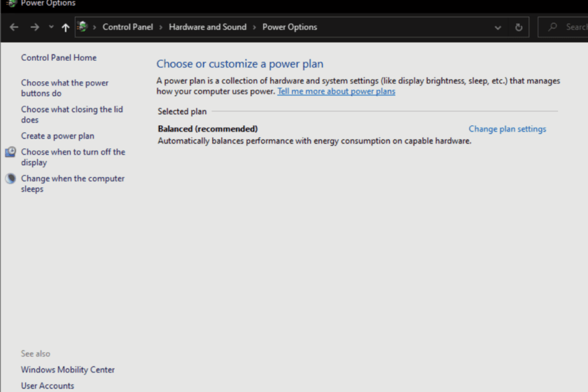Click the sleep moon icon
Viewport: 588px width, 392px height.
pyautogui.click(x=10, y=178)
